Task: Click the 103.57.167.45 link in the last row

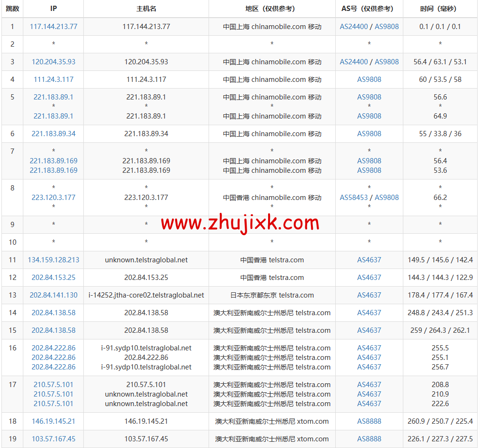Action: [x=53, y=438]
